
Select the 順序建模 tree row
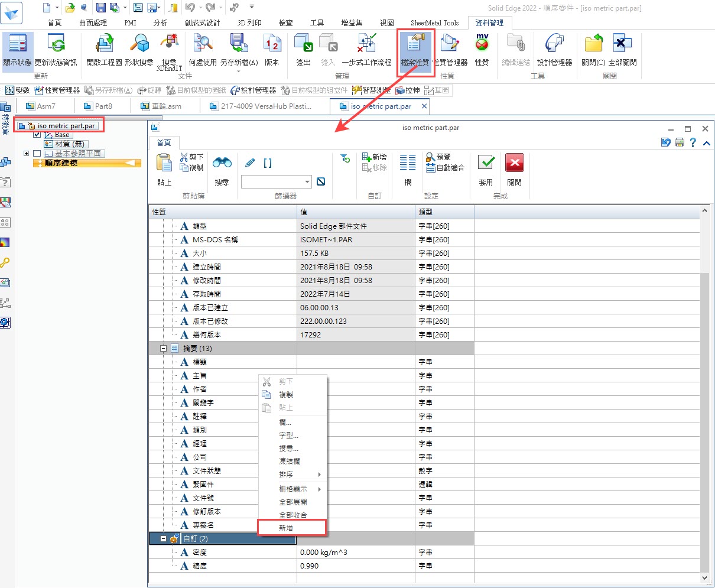coord(87,163)
